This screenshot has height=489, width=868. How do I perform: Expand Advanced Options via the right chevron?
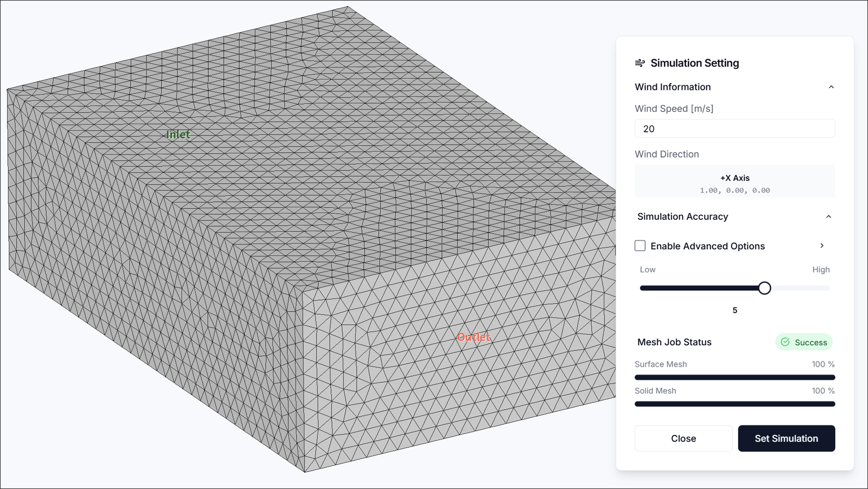click(x=822, y=245)
